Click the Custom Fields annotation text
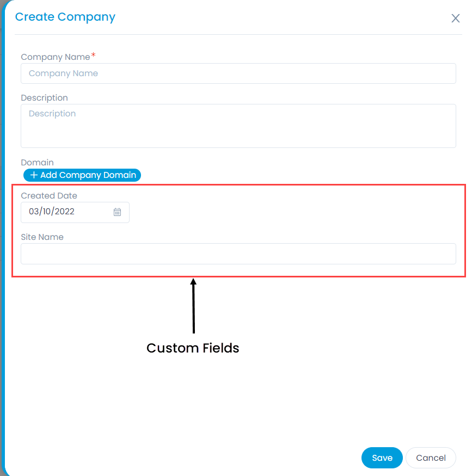 pyautogui.click(x=193, y=348)
